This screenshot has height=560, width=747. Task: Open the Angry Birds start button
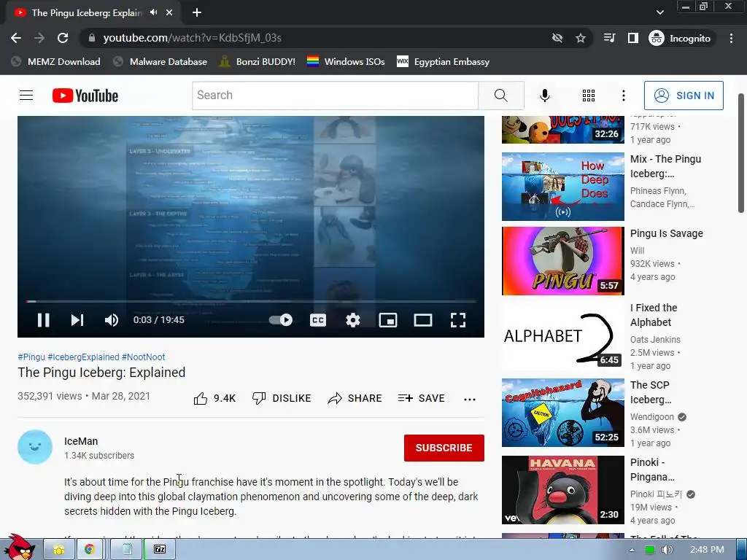point(20,548)
